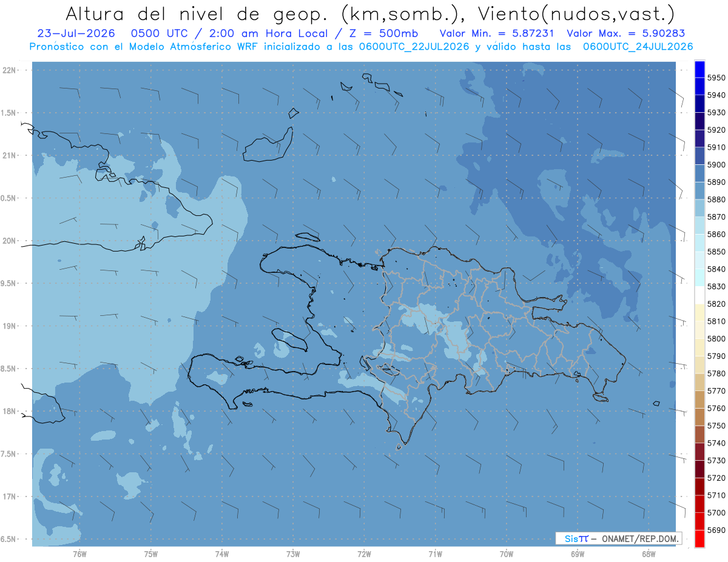Viewport: 728px width, 562px height.
Task: Click the '73W' longitude label
Action: click(293, 554)
